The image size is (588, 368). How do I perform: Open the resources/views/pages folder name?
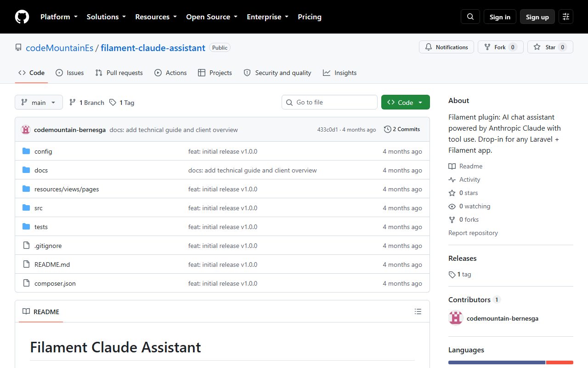coord(67,189)
